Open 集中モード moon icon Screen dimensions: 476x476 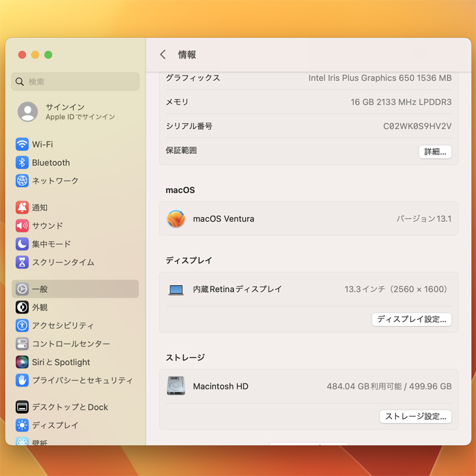click(22, 244)
